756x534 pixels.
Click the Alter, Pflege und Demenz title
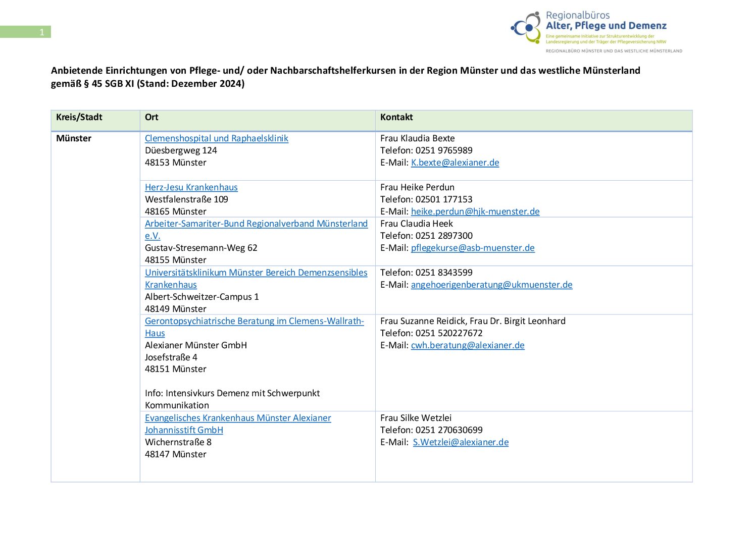606,26
